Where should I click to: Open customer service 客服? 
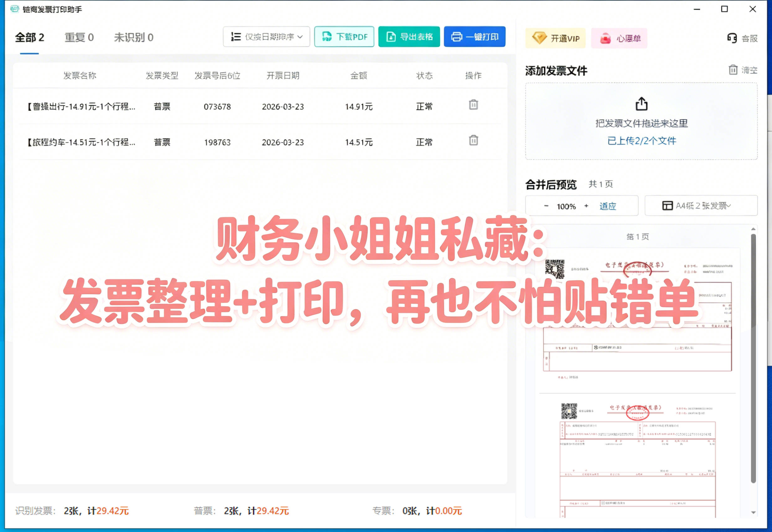pyautogui.click(x=742, y=38)
